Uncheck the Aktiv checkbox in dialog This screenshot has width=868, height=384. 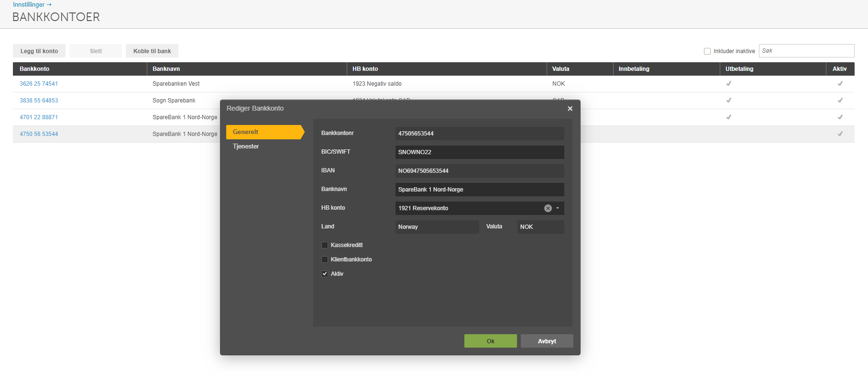(325, 274)
